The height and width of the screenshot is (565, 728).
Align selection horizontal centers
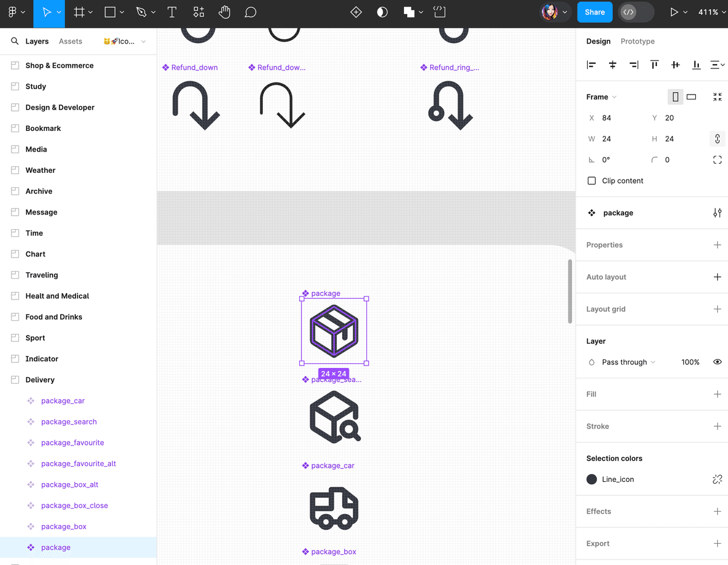pyautogui.click(x=613, y=65)
